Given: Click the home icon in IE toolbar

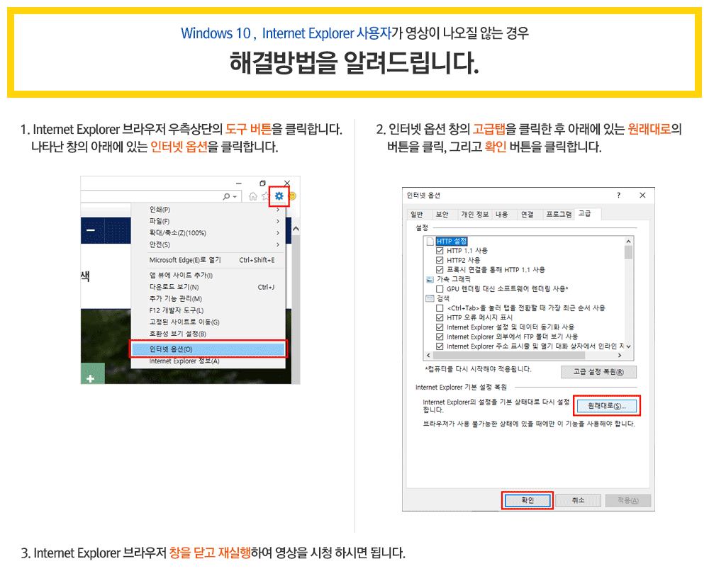Looking at the screenshot, I should coord(253,196).
